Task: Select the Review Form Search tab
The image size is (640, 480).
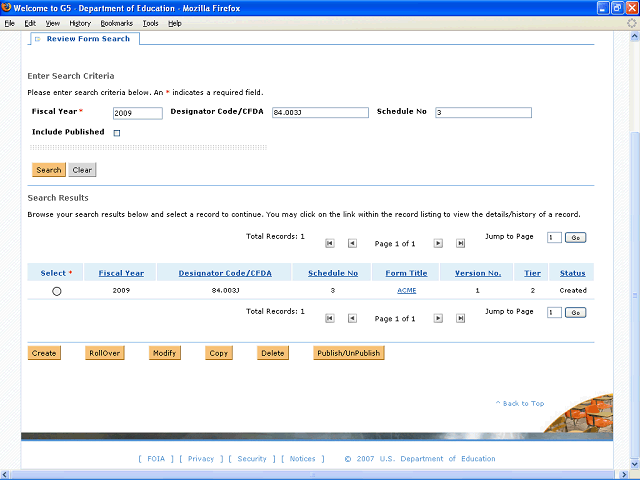Action: tap(85, 39)
